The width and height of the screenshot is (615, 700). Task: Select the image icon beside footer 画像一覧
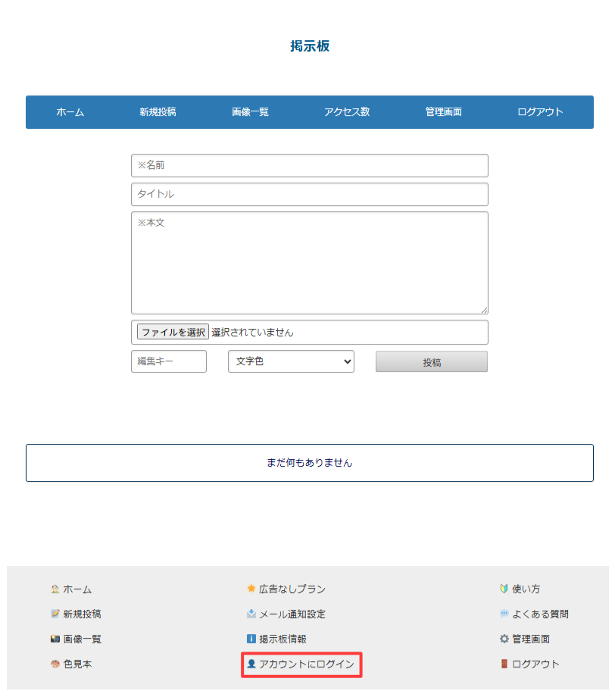pos(55,639)
